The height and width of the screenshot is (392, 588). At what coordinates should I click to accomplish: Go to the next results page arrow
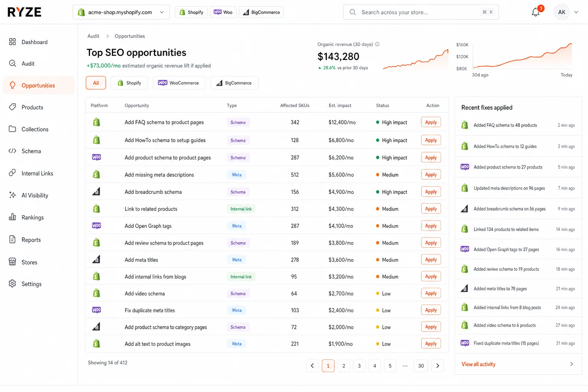438,366
